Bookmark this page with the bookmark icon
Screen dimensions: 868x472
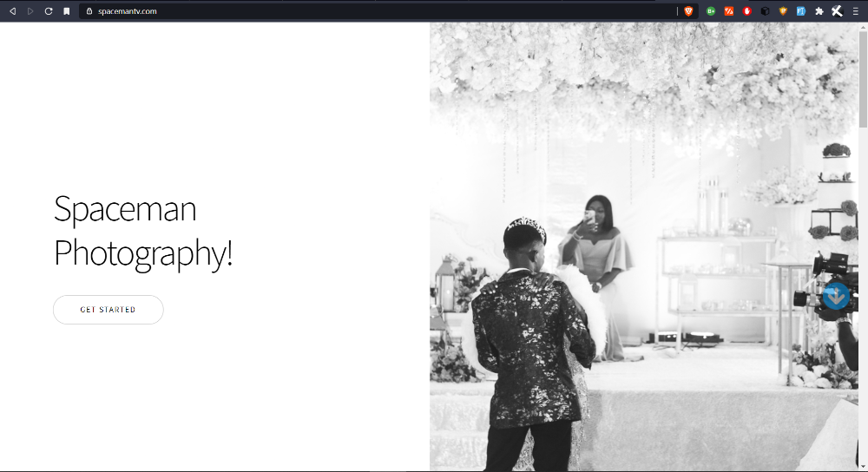pyautogui.click(x=67, y=11)
